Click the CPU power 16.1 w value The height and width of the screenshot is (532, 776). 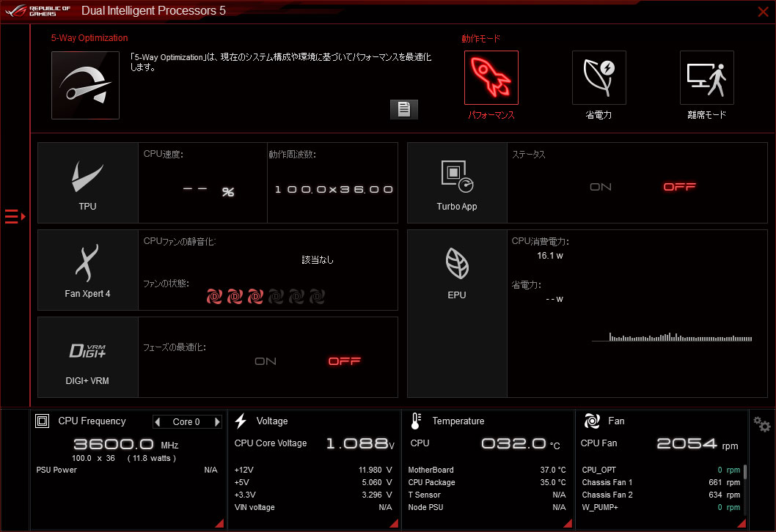(x=550, y=256)
